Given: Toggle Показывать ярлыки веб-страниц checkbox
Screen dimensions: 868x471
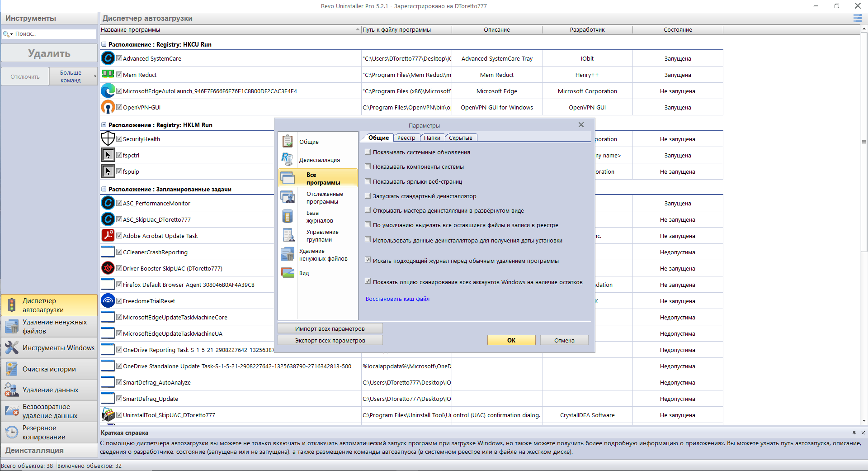Looking at the screenshot, I should 368,181.
